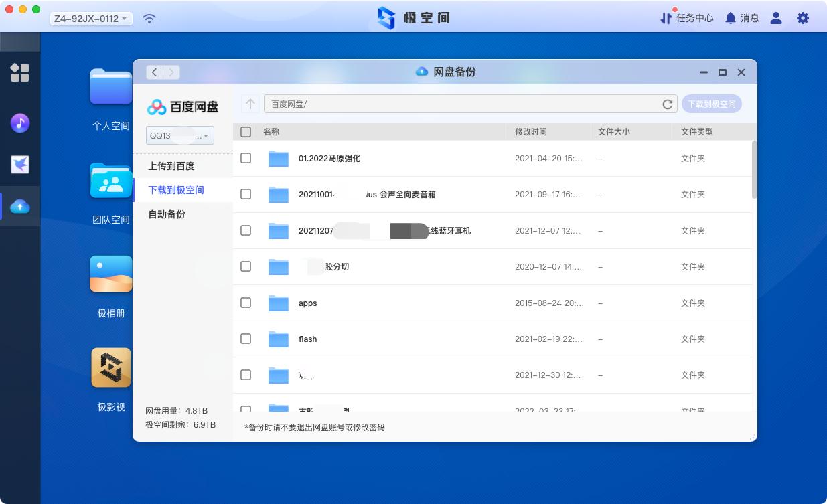Open the settings gear icon
The image size is (827, 504).
(x=802, y=18)
